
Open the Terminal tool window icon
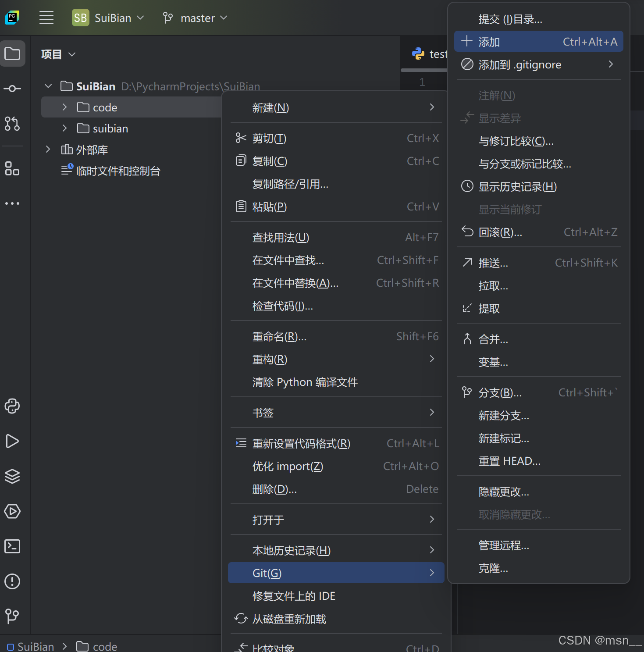pyautogui.click(x=12, y=546)
